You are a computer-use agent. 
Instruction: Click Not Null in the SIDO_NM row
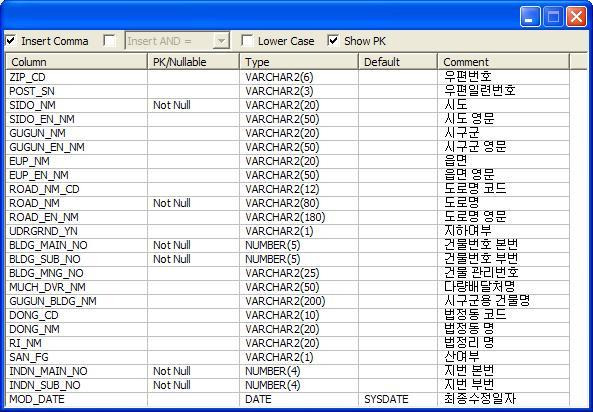pos(172,105)
